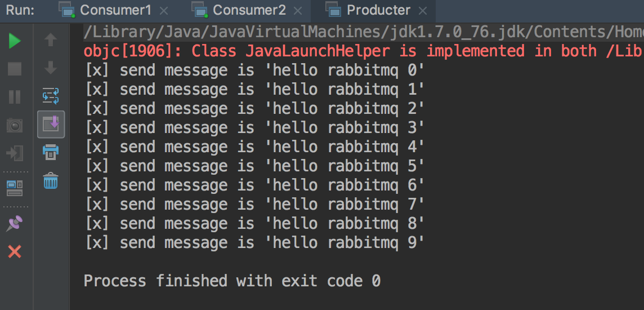
Task: Close the Consumer1 tab
Action: tap(163, 11)
